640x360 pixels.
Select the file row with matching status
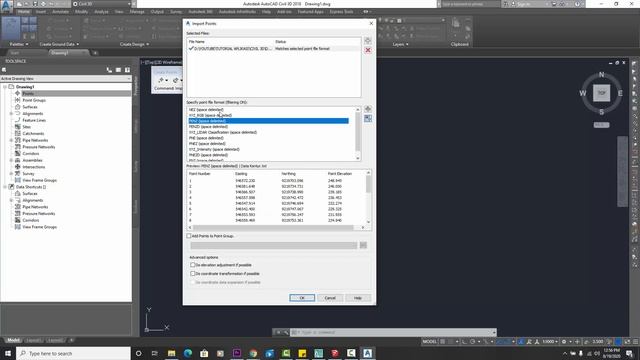(x=274, y=49)
